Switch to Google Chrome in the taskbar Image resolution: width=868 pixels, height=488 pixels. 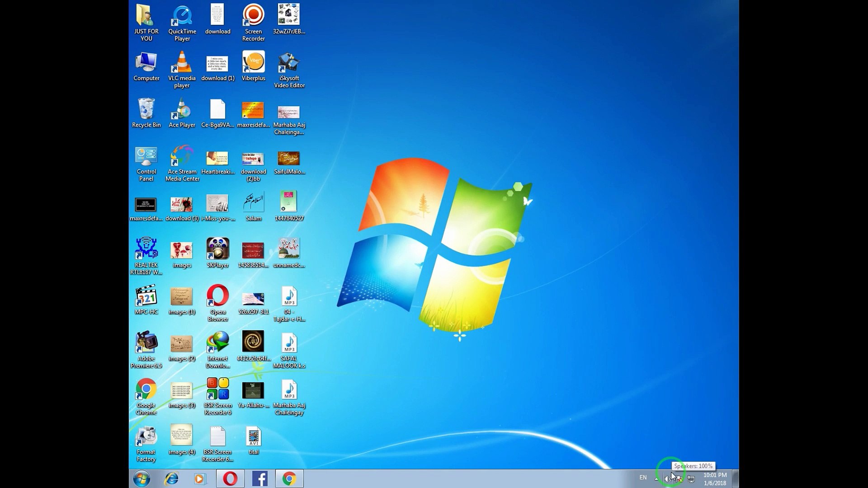click(289, 479)
